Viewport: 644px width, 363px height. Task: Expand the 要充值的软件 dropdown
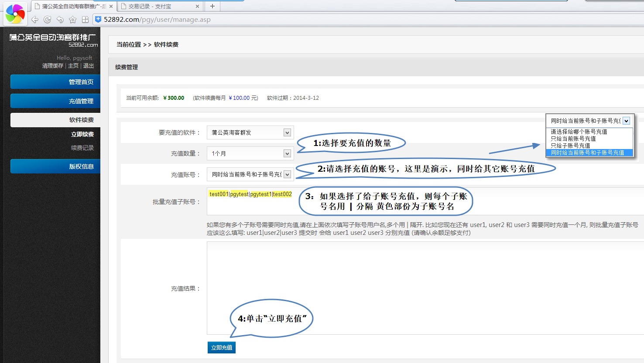(x=250, y=132)
